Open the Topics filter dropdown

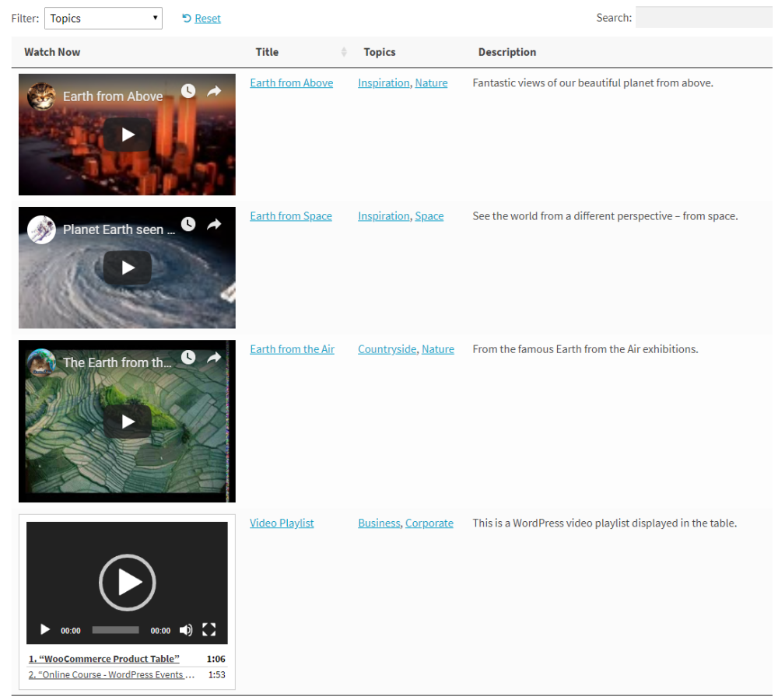103,19
